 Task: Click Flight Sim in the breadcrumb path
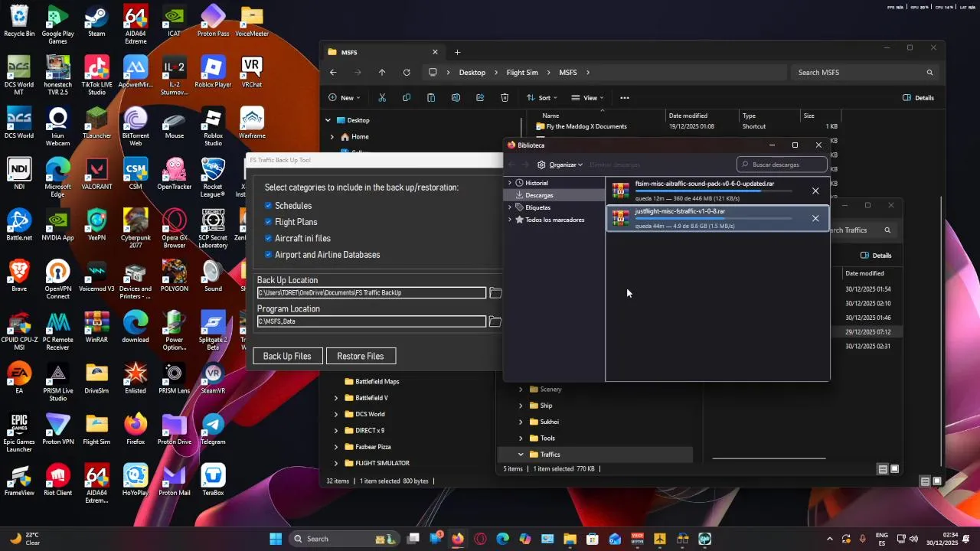(x=522, y=73)
